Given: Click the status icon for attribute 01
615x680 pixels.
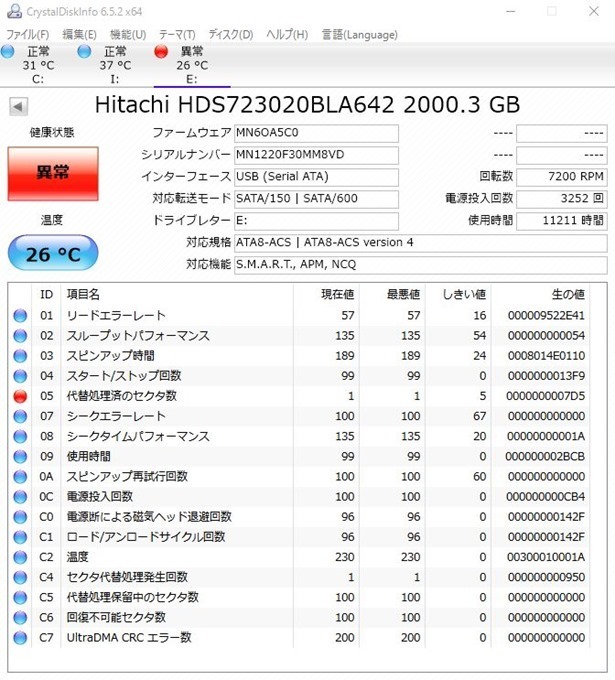Looking at the screenshot, I should pos(20,316).
